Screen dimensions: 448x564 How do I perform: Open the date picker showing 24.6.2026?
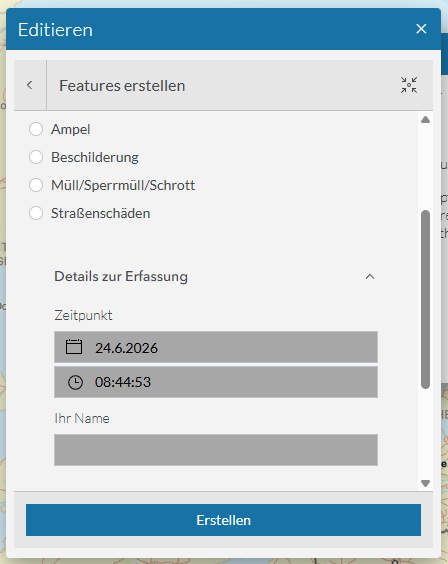tap(216, 347)
